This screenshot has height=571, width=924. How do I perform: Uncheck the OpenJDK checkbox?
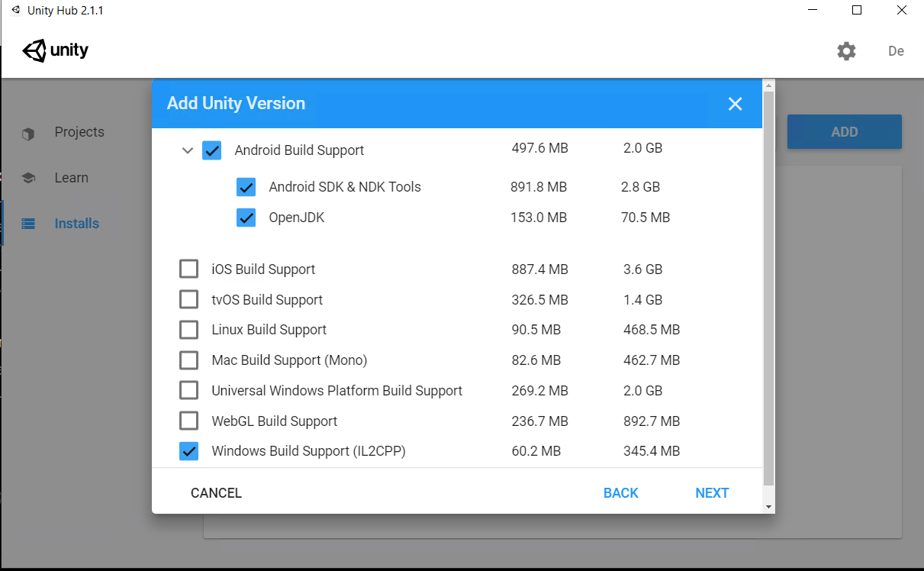tap(246, 218)
